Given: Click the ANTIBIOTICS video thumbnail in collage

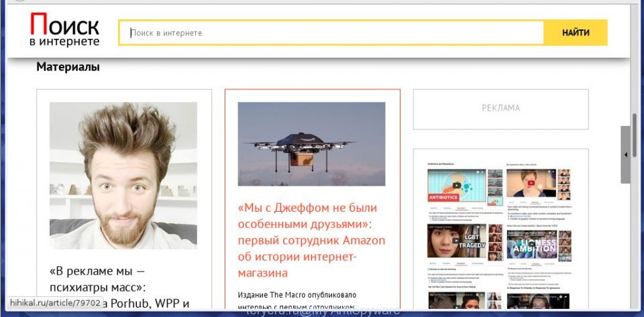Looking at the screenshot, I should click(x=456, y=186).
